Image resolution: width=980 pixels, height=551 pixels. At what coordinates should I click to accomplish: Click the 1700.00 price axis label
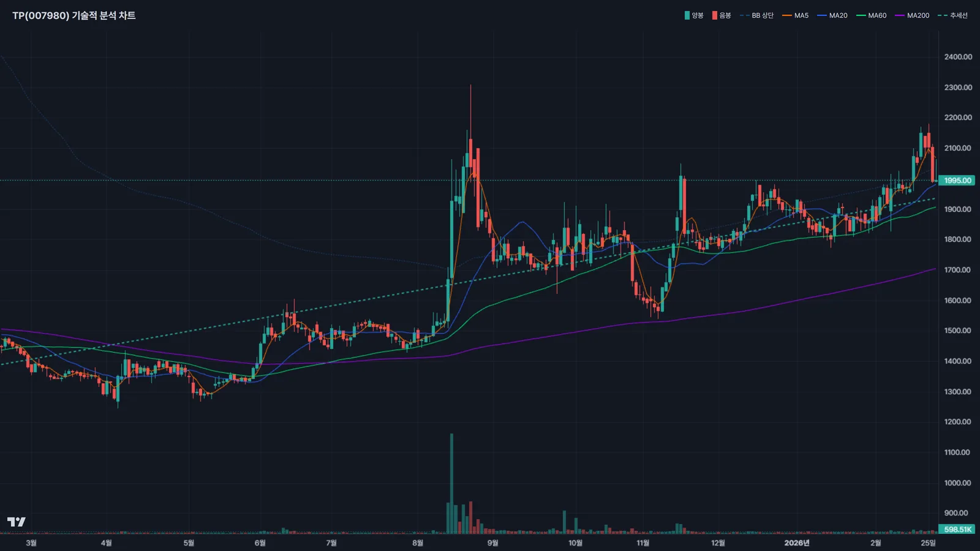(x=958, y=270)
